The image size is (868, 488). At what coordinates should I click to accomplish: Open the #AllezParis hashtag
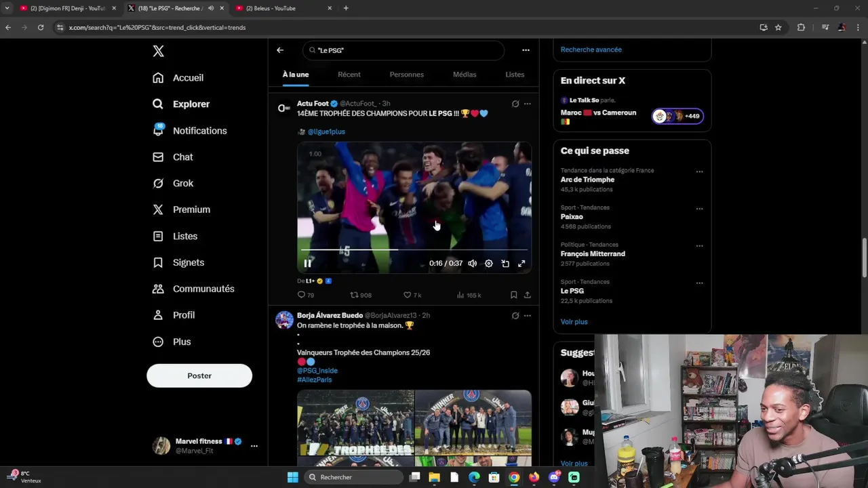click(315, 380)
